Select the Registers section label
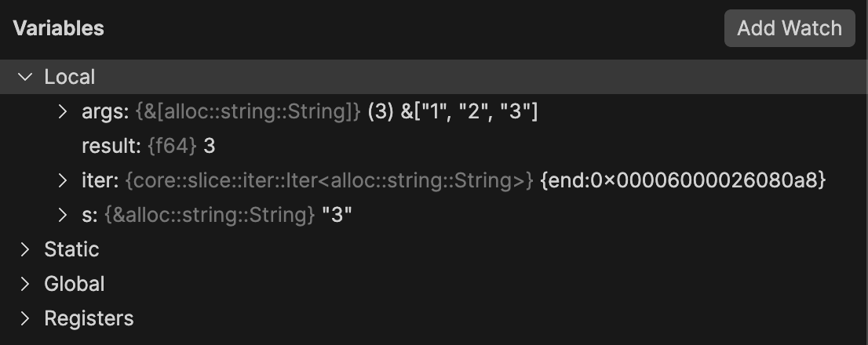The width and height of the screenshot is (868, 345). coord(89,318)
